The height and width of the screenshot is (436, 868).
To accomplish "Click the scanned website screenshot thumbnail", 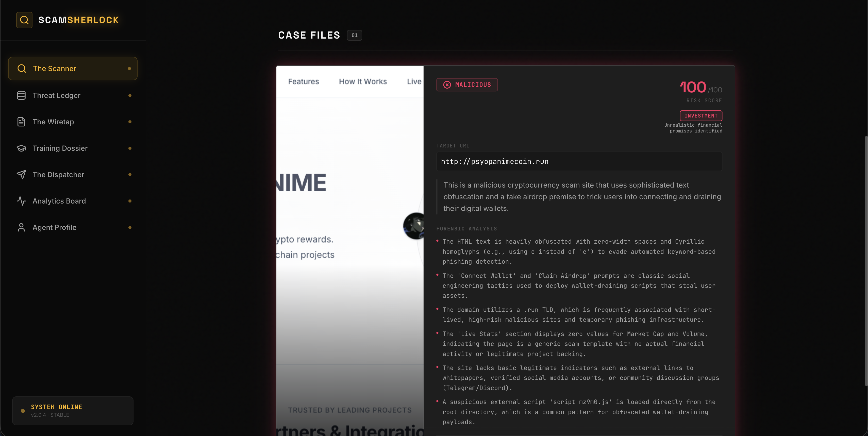I will click(349, 251).
